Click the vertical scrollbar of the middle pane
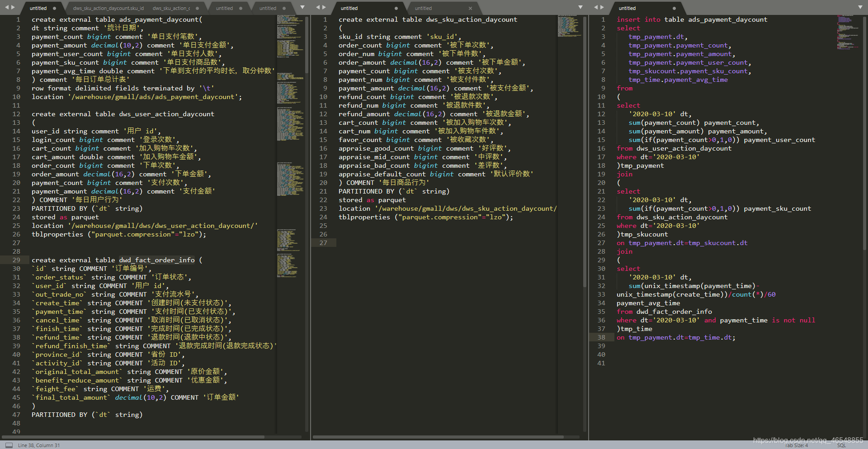868x449 pixels. pyautogui.click(x=585, y=151)
